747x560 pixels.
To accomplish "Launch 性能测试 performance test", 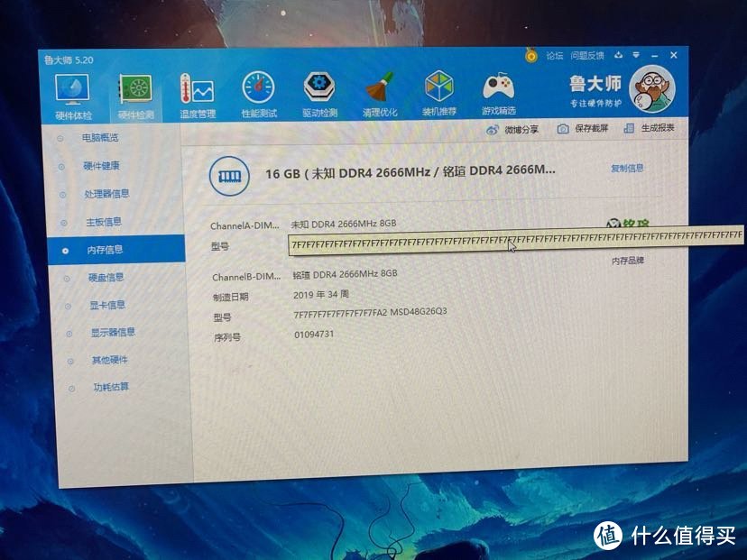I will (259, 95).
